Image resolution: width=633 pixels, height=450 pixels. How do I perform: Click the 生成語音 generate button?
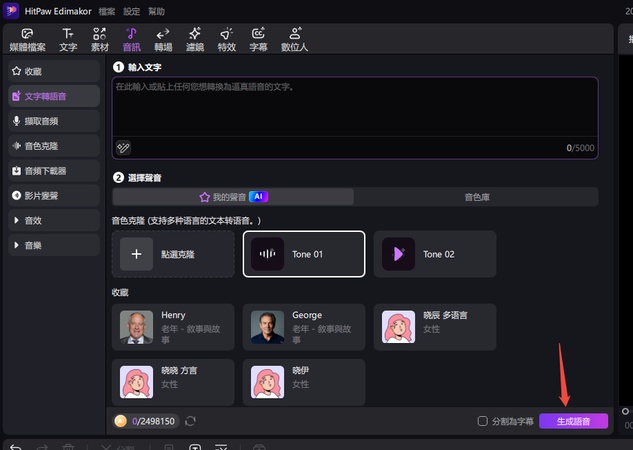tap(573, 421)
